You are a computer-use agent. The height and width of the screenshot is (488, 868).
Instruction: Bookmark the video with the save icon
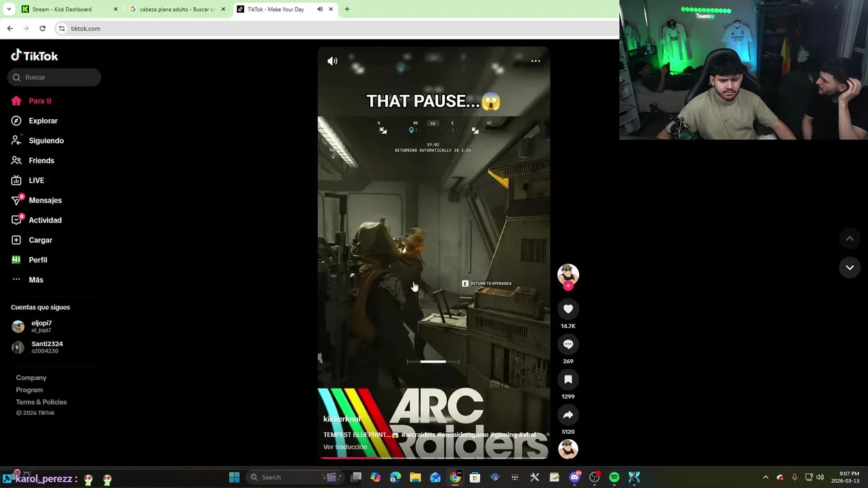tap(568, 380)
